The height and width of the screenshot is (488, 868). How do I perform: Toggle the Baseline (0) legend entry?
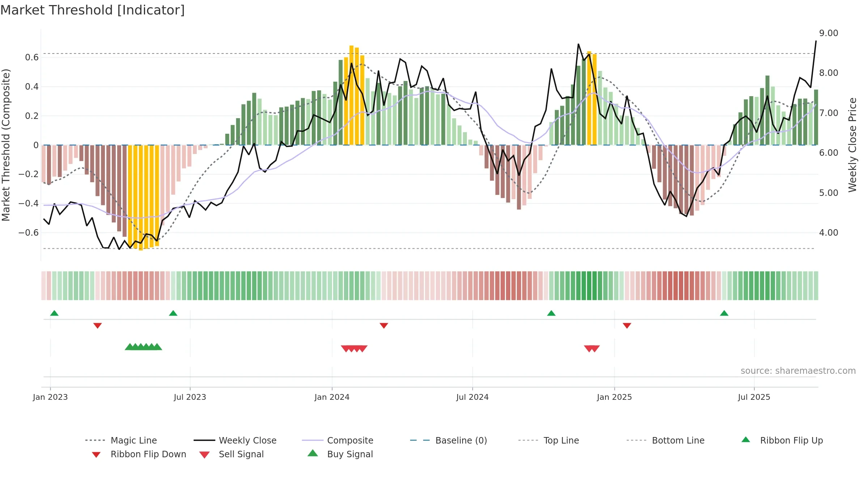[448, 440]
